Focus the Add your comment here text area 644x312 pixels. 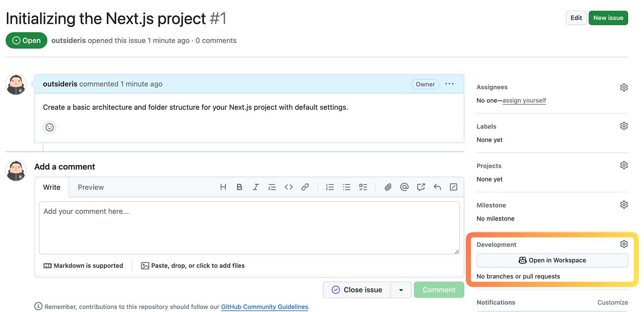pyautogui.click(x=249, y=228)
